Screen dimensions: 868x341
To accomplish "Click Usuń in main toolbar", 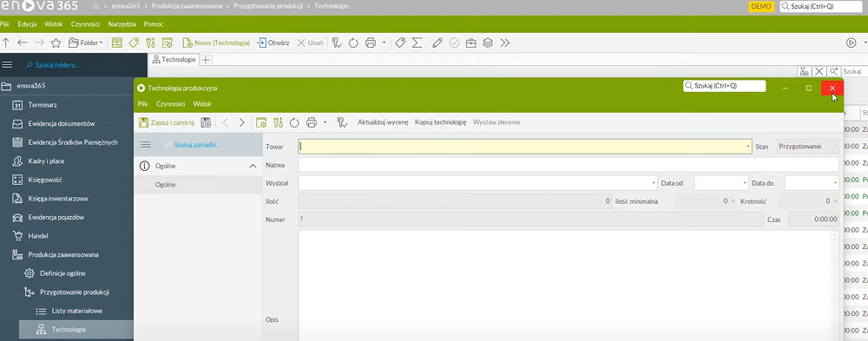I will pyautogui.click(x=310, y=43).
